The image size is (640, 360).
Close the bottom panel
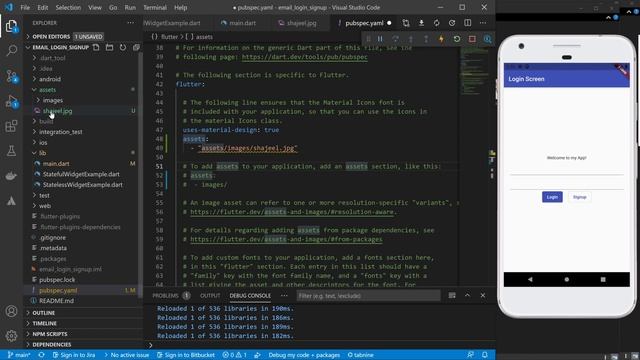[483, 295]
